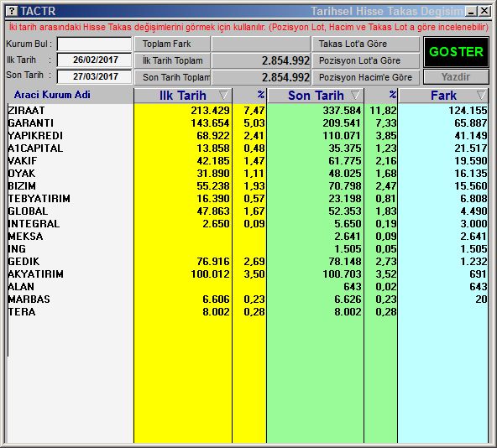The image size is (497, 448).
Task: Select the A1CAPITAL row name
Action: [x=35, y=148]
